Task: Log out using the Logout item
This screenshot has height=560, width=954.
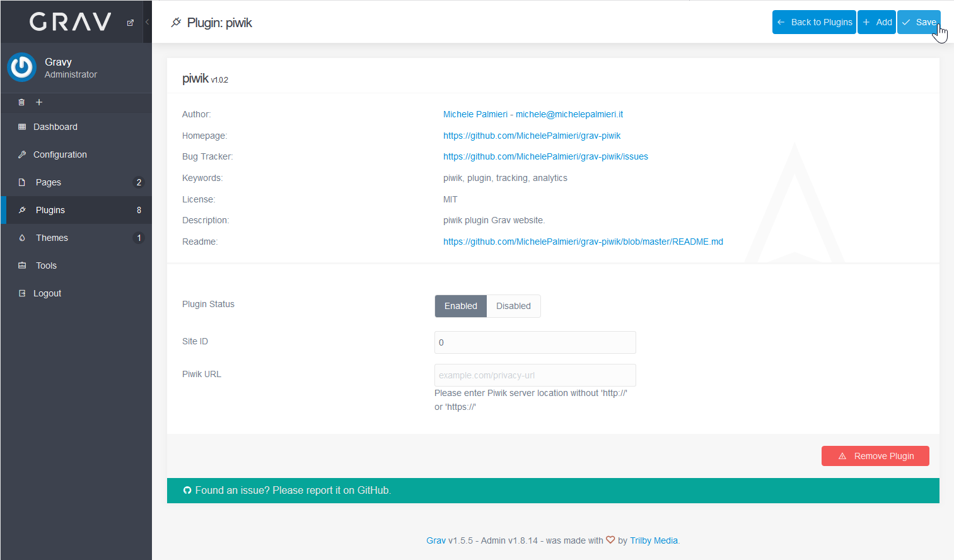Action: tap(76, 293)
